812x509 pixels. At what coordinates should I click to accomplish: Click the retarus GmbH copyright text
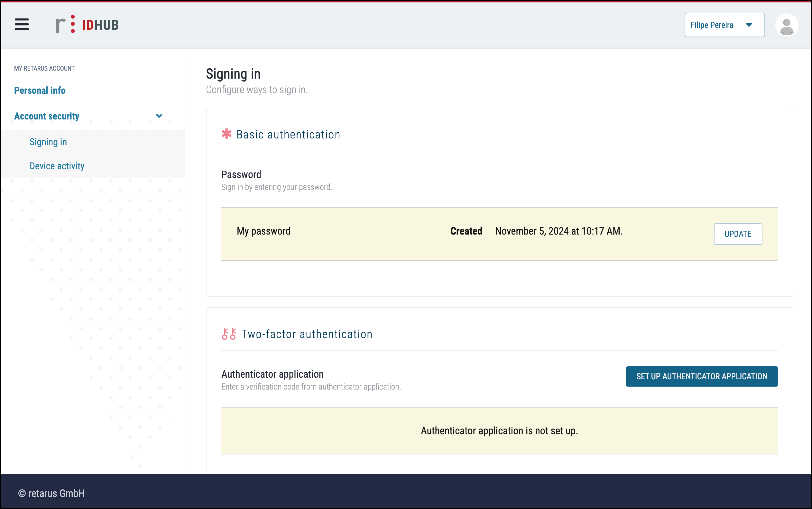(x=52, y=493)
